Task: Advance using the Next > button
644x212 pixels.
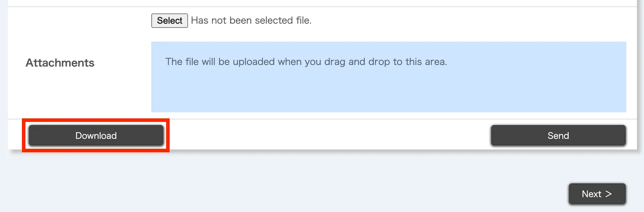Action: click(597, 194)
